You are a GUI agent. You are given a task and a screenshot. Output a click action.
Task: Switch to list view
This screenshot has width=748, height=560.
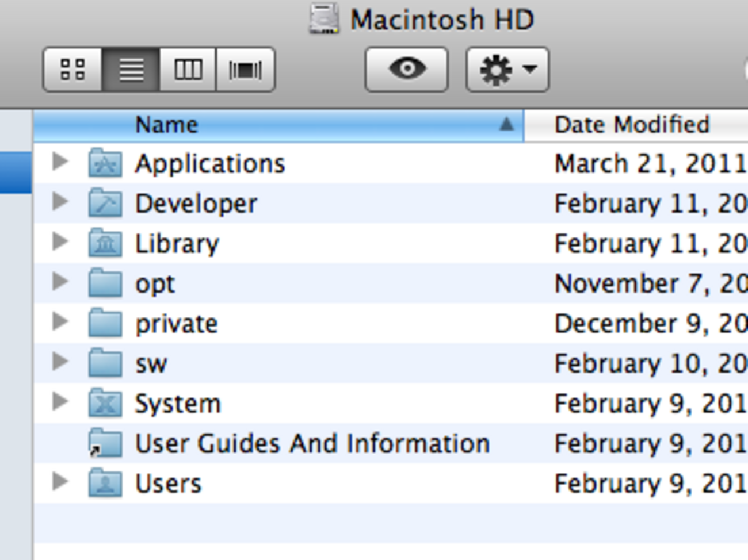tap(131, 70)
